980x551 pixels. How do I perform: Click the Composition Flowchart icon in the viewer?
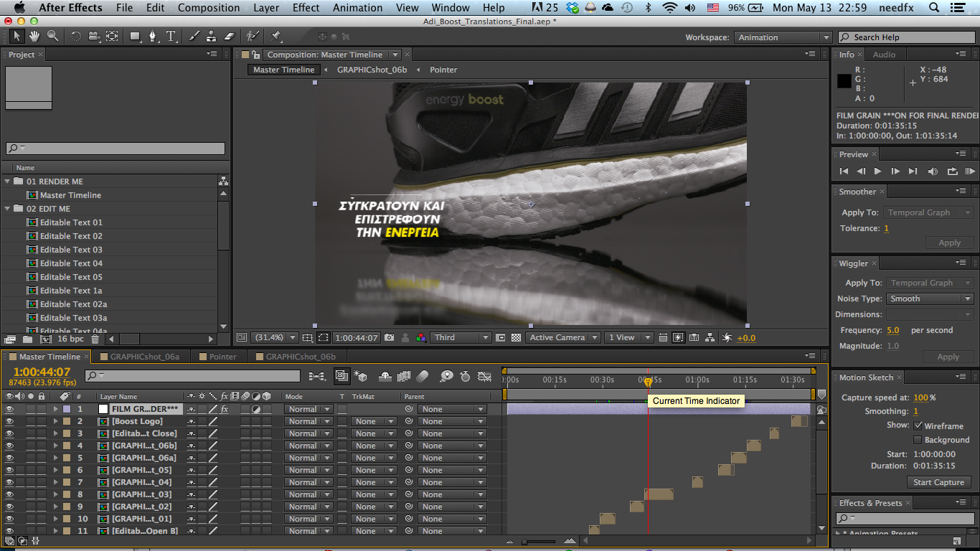[710, 337]
